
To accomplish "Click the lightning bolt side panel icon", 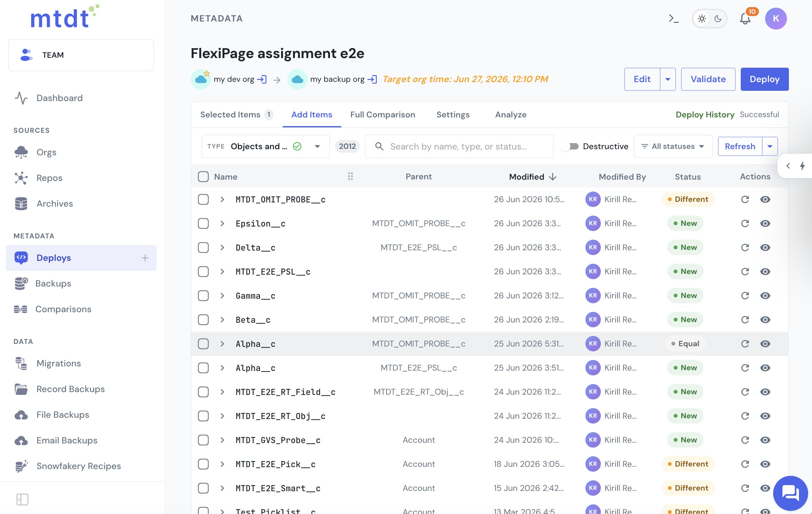I will tap(803, 166).
